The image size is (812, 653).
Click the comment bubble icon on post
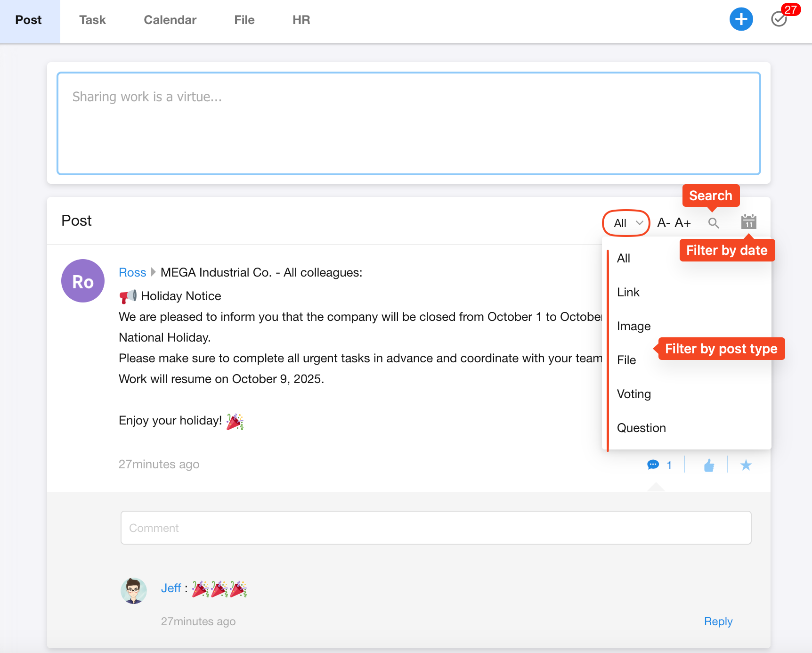coord(653,465)
